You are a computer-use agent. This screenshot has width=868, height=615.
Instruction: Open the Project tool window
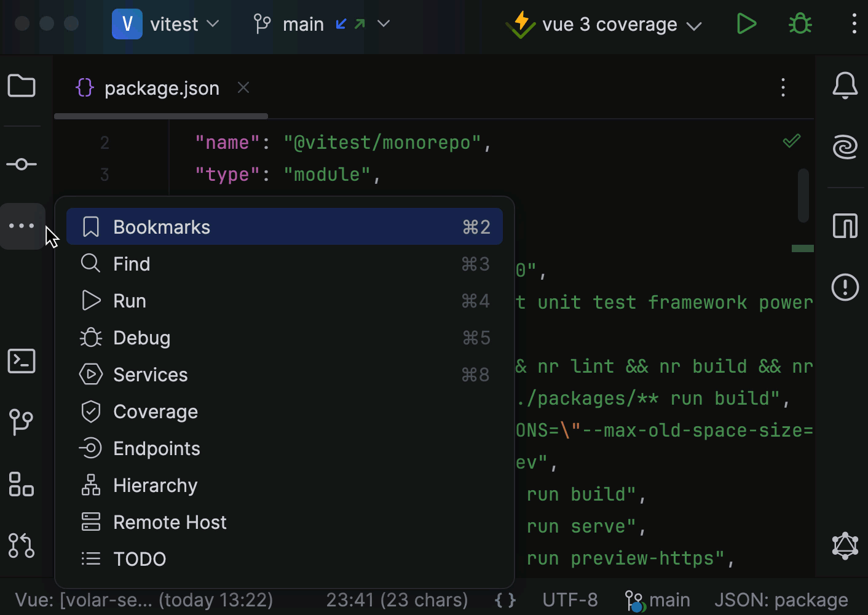22,86
